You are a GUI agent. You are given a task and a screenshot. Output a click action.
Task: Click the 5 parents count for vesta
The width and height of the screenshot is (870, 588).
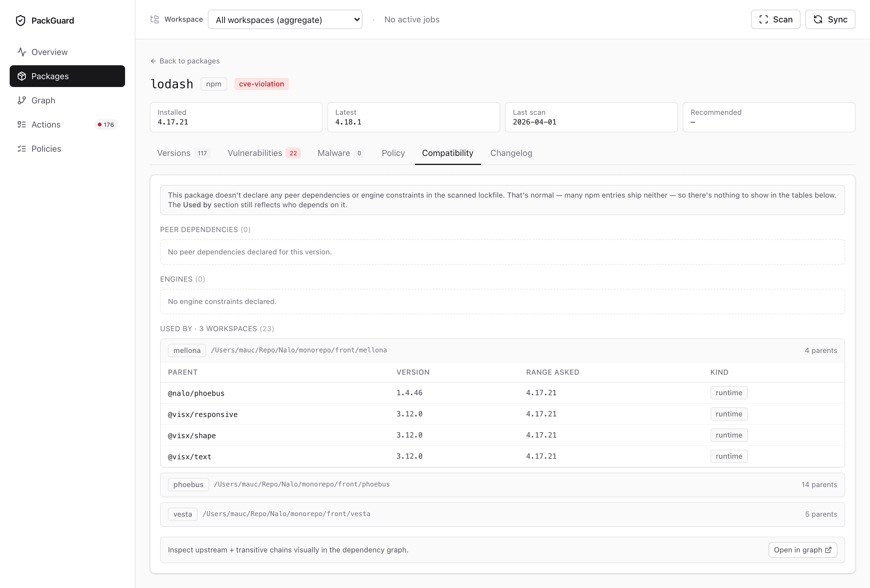tap(821, 514)
